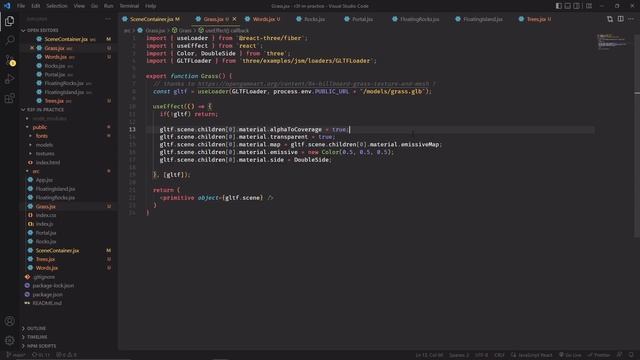Toggle secondary side bar layout button
The height and width of the screenshot is (360, 640).
(x=576, y=6)
